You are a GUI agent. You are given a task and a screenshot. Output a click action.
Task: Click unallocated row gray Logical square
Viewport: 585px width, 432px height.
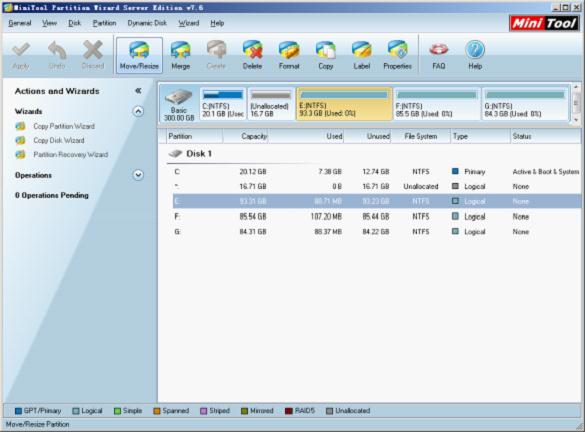coord(455,186)
